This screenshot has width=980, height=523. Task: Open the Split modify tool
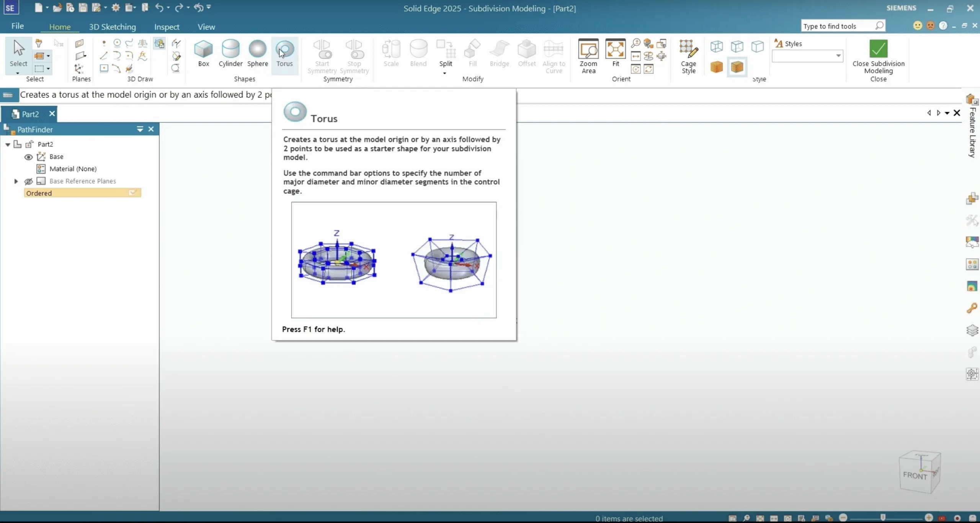[x=446, y=54]
